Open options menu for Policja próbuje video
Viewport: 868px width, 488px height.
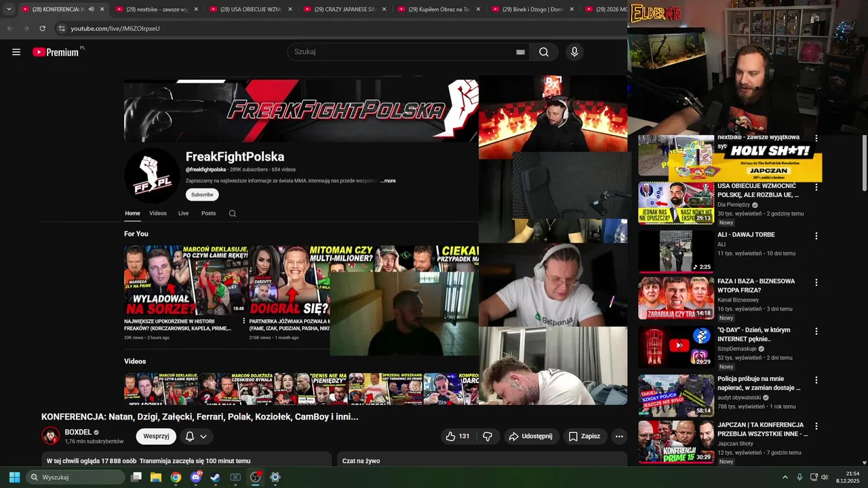point(816,380)
